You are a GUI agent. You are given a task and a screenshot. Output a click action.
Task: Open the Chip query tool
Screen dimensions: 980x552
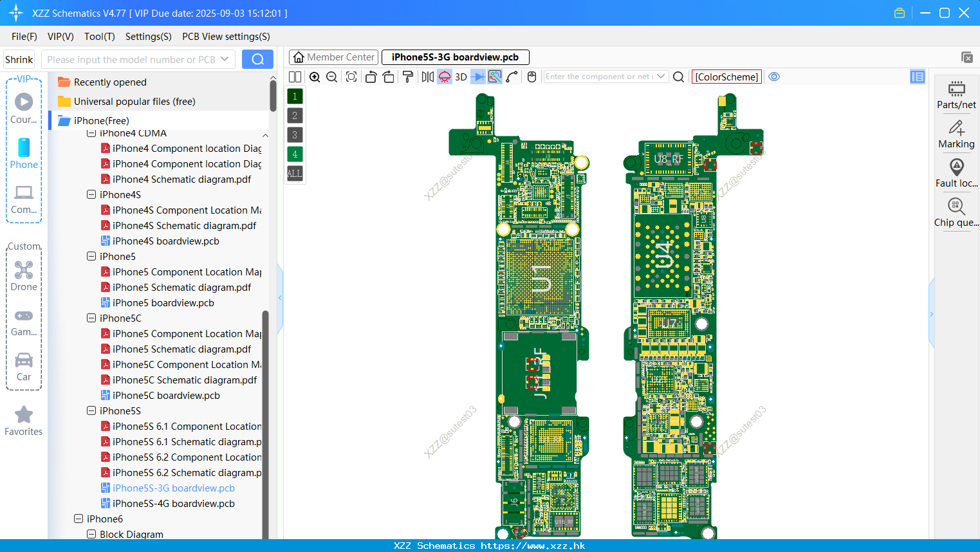pyautogui.click(x=956, y=213)
